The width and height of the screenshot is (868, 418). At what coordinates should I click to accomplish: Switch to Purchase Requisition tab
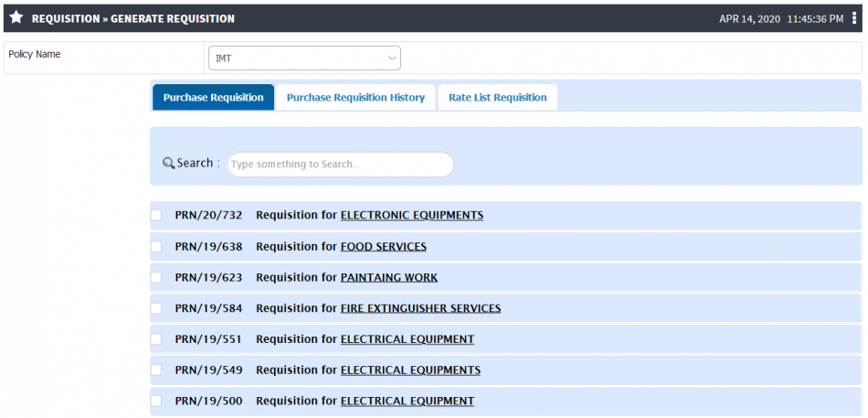click(x=213, y=98)
